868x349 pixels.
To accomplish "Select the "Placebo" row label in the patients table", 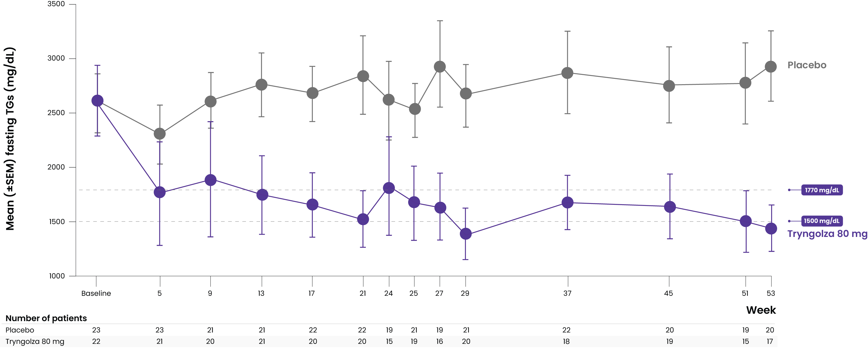I will pyautogui.click(x=20, y=330).
